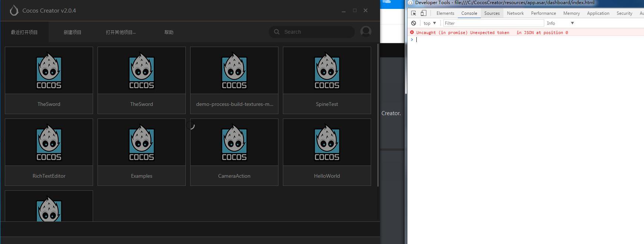Expand the top context dropdown in console
644x244 pixels.
pos(430,23)
